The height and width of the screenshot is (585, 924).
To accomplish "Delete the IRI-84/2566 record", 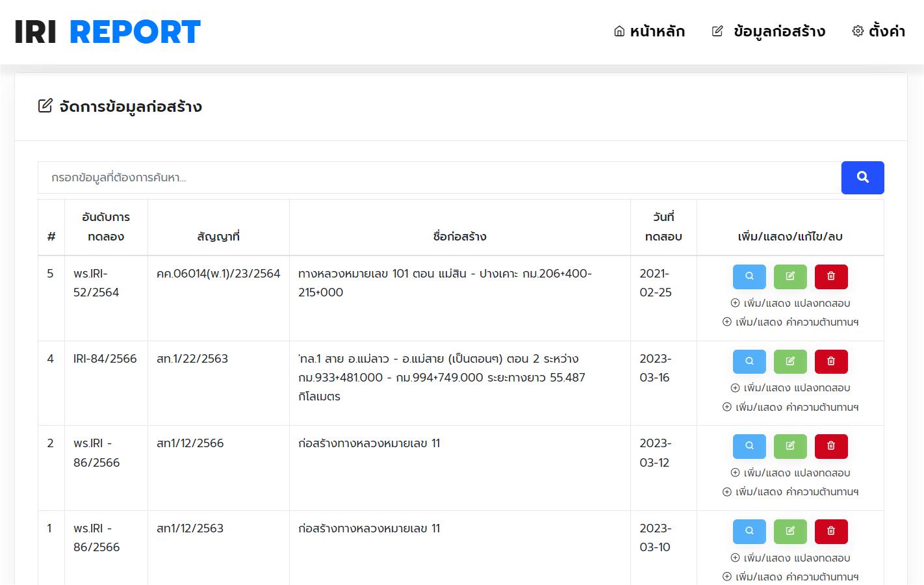I will click(830, 361).
